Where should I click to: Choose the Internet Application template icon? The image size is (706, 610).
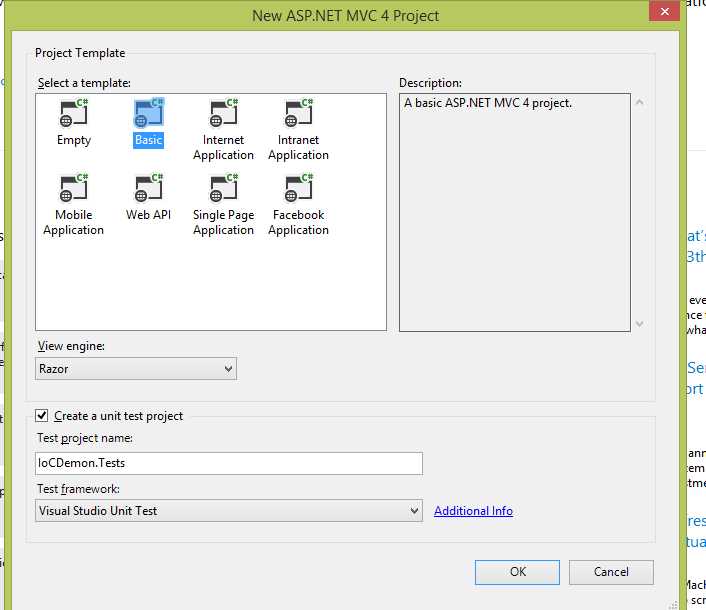pos(224,113)
